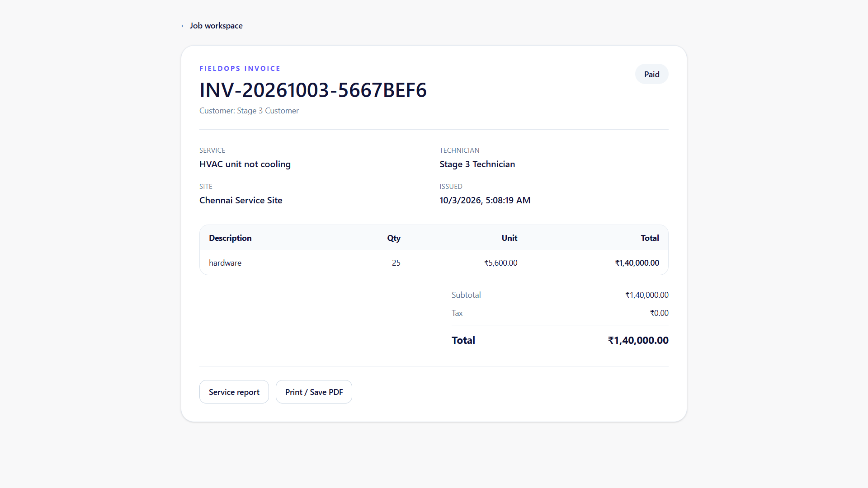Click the Description column header

point(230,238)
